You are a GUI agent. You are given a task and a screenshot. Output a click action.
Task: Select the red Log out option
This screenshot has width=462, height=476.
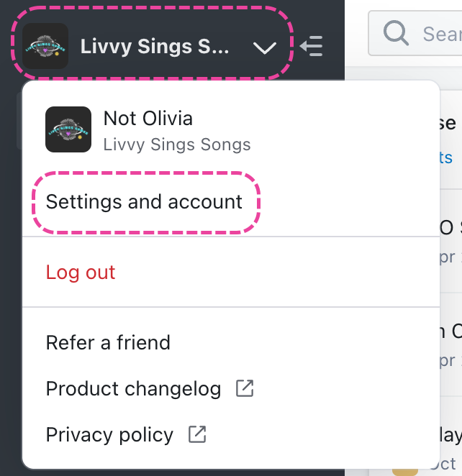pos(81,273)
